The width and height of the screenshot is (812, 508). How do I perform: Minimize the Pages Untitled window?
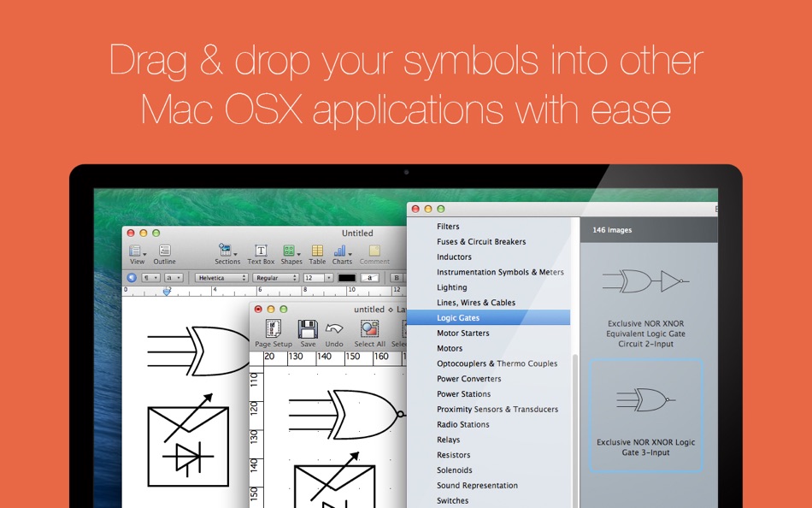point(144,233)
